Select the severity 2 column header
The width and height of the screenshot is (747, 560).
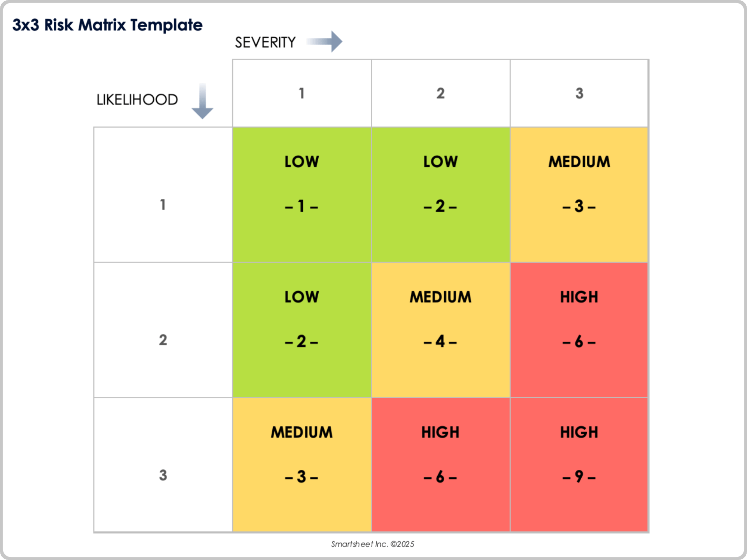pos(440,93)
